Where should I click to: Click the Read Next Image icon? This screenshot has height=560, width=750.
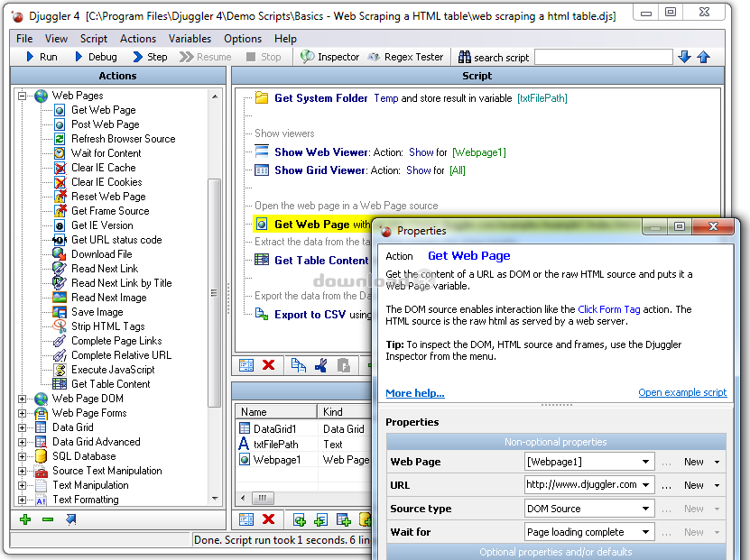(x=60, y=298)
